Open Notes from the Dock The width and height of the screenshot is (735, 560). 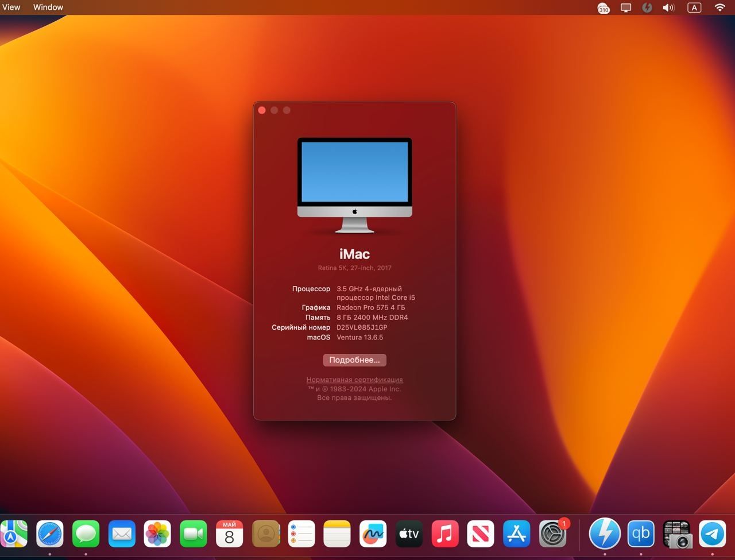(x=337, y=534)
